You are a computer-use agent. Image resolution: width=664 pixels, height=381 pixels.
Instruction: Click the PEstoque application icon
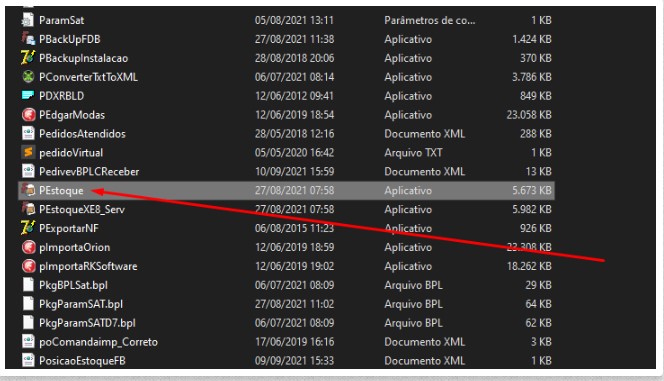(28, 190)
